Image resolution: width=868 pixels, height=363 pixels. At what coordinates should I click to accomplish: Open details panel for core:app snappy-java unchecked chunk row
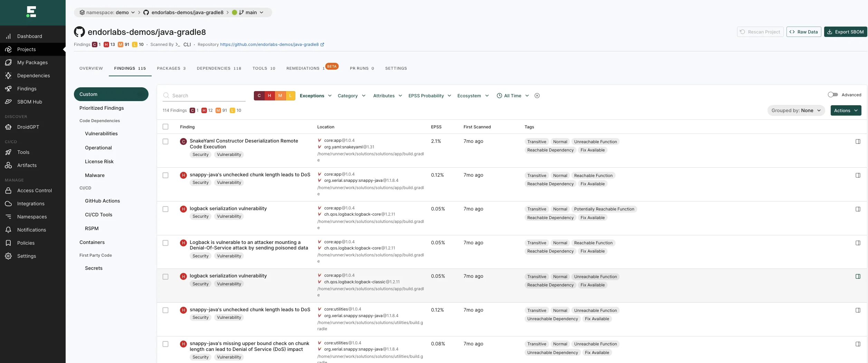[858, 175]
